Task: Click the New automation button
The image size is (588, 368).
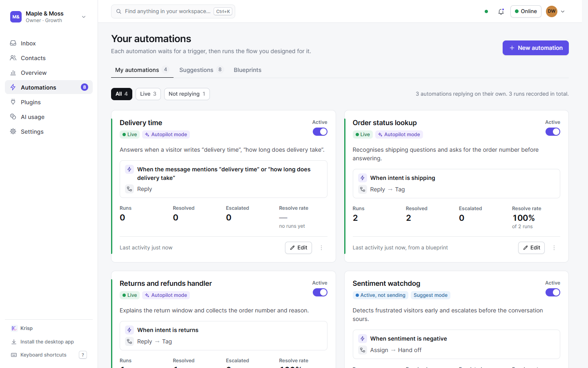Action: (x=536, y=48)
